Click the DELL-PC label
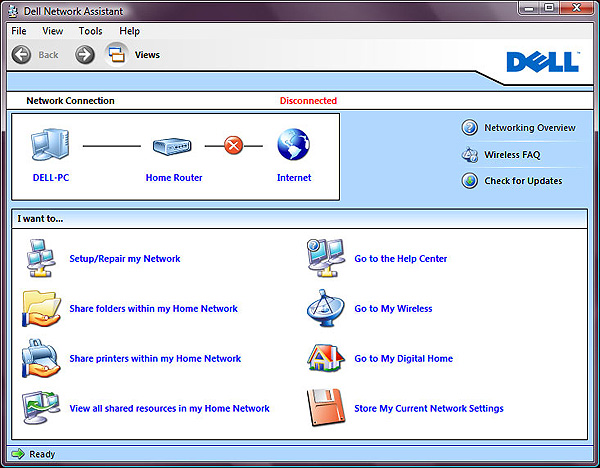Viewport: 600px width, 468px height. [51, 178]
